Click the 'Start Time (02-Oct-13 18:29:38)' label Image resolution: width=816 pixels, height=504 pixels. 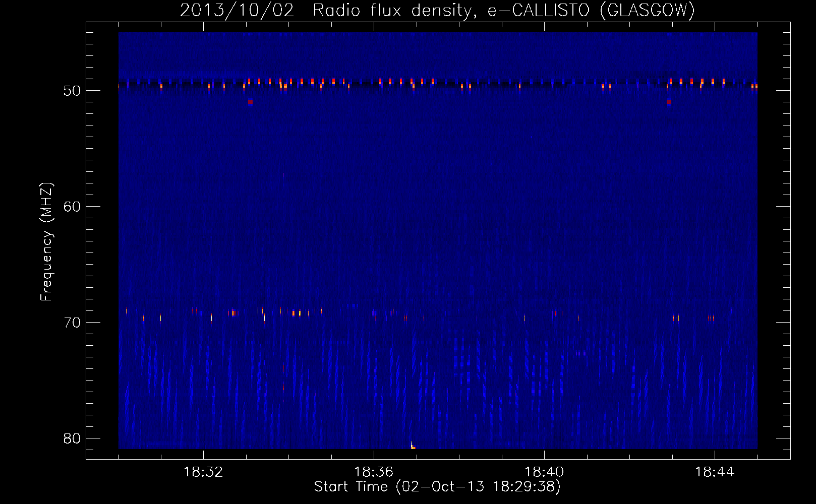click(437, 487)
